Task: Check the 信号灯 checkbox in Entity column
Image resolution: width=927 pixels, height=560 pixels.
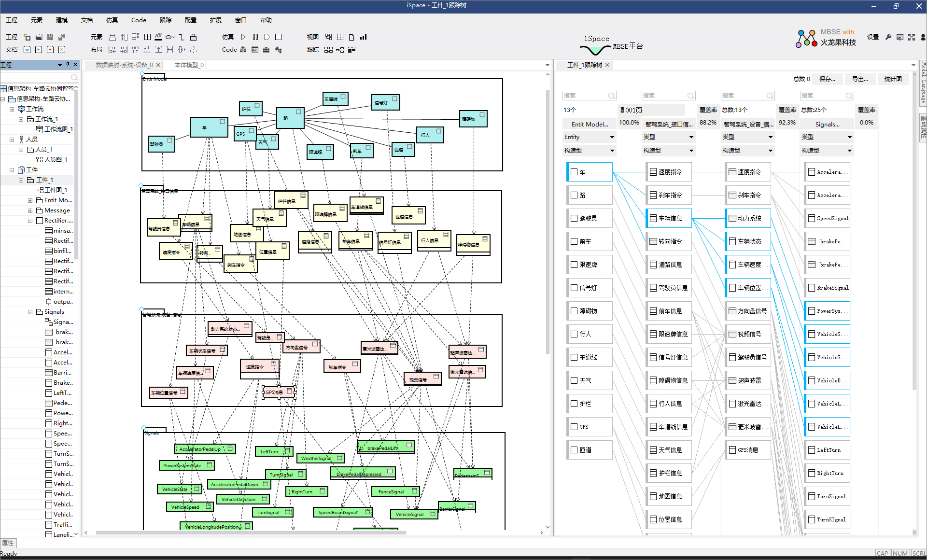Action: [574, 288]
